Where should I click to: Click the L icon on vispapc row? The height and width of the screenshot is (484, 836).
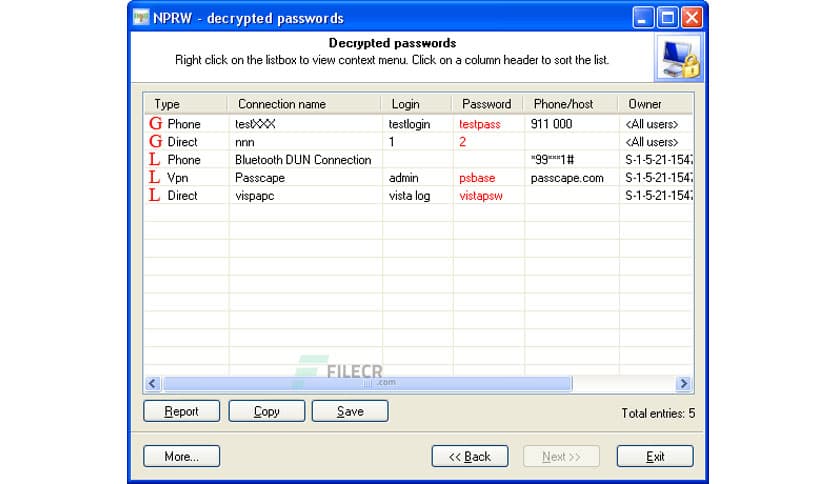click(x=154, y=195)
